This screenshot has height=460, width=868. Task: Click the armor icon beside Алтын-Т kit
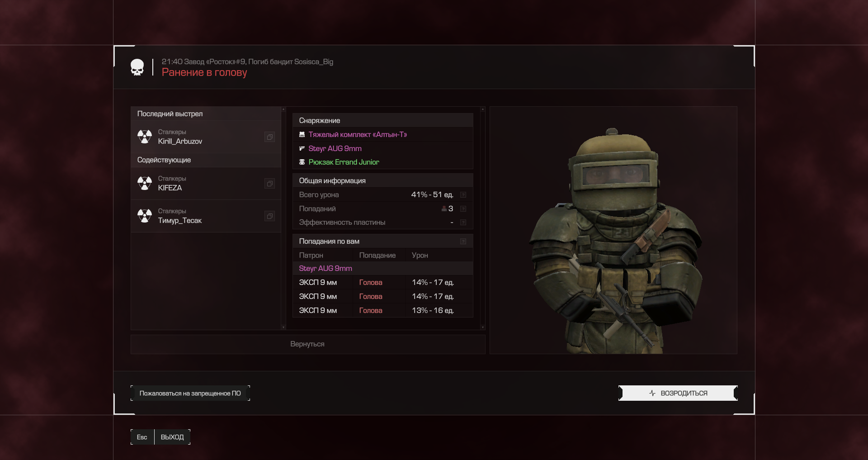[x=302, y=135]
